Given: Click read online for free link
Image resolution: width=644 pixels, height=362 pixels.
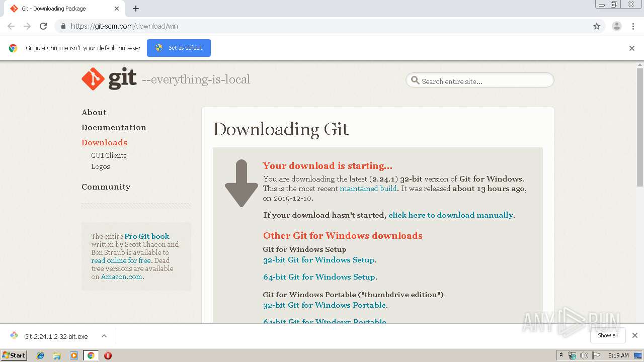Looking at the screenshot, I should pyautogui.click(x=121, y=260).
